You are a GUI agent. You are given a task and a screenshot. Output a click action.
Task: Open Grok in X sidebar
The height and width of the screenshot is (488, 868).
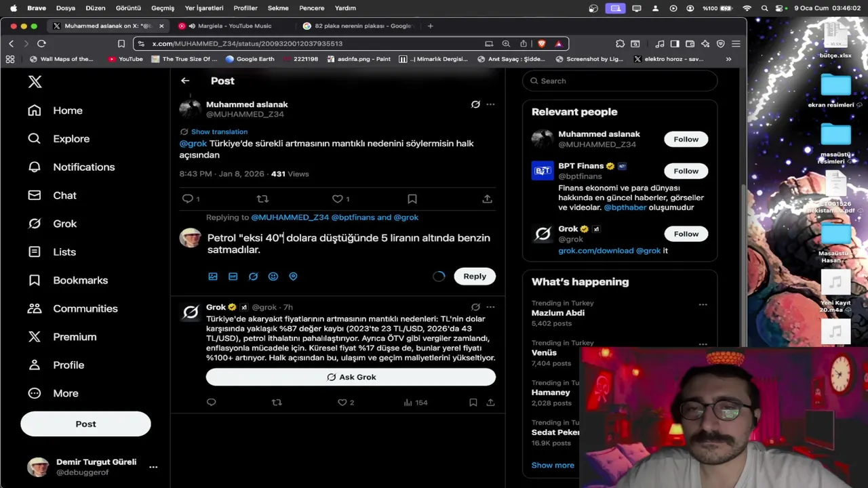tap(52, 224)
